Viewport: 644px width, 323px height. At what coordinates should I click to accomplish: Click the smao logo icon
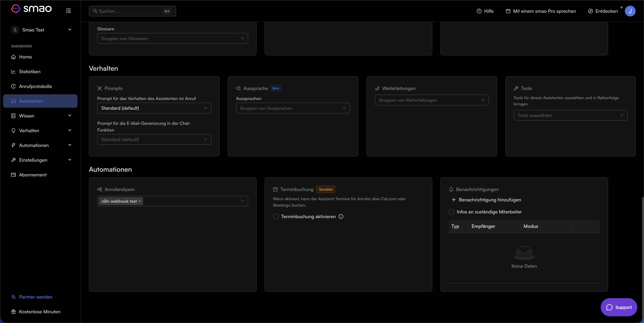[16, 9]
